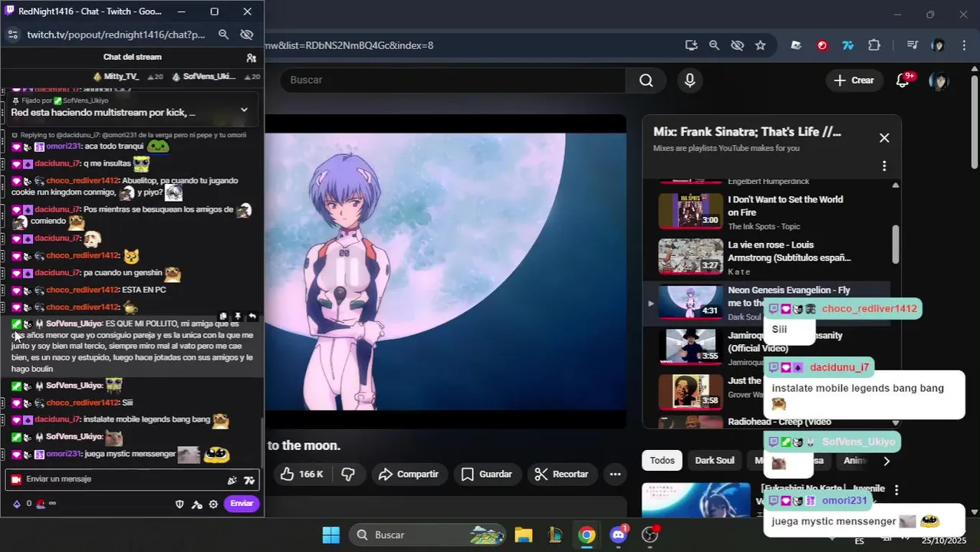Open the moderator hammer tools icon

point(196,504)
